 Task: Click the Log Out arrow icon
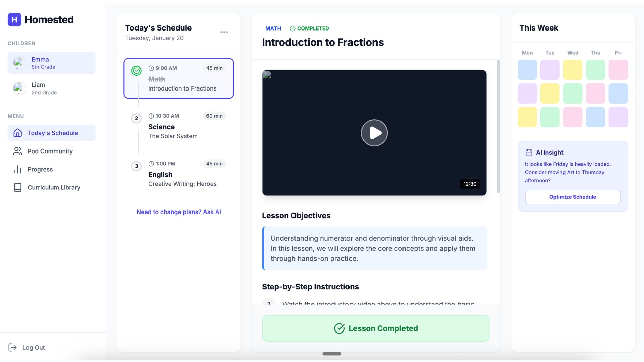(x=12, y=347)
